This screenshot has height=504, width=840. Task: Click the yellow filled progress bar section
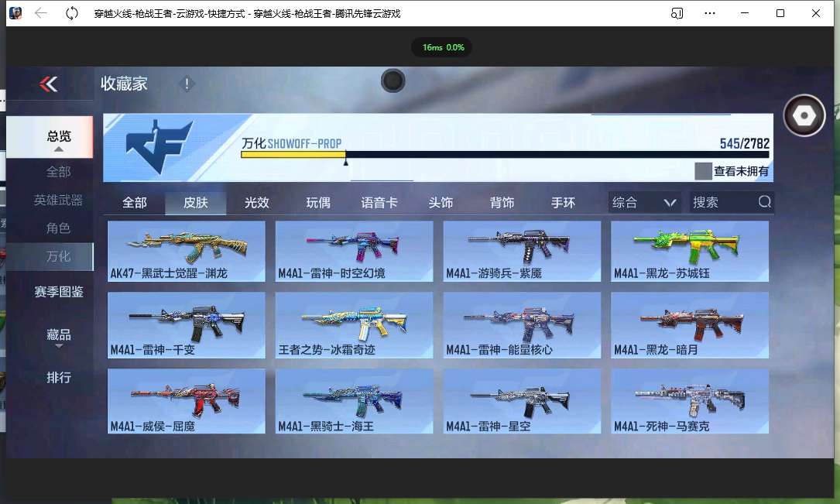click(293, 155)
